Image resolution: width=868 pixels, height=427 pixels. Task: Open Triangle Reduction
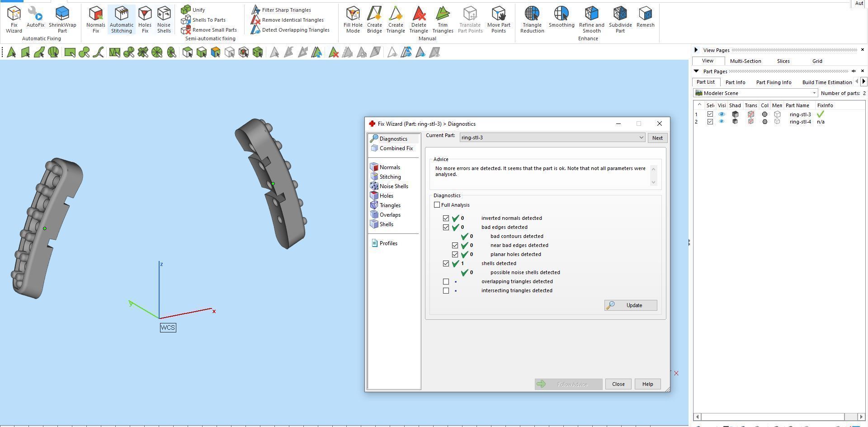[532, 19]
